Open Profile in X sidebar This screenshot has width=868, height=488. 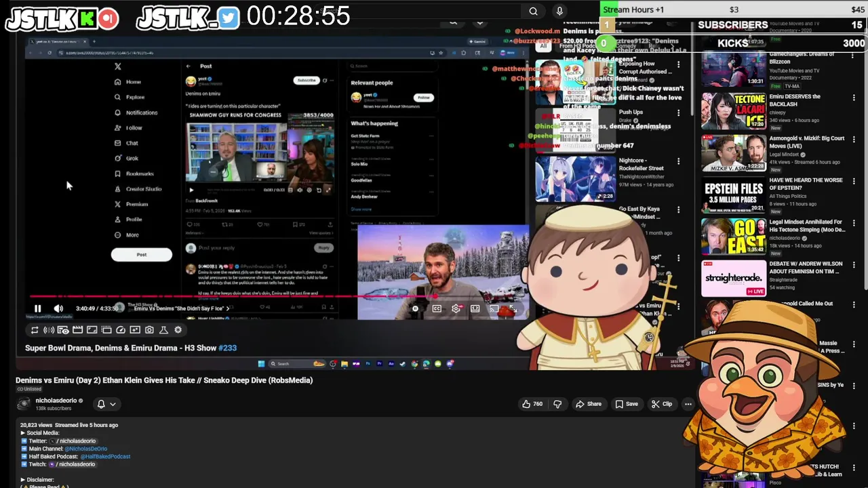click(128, 219)
